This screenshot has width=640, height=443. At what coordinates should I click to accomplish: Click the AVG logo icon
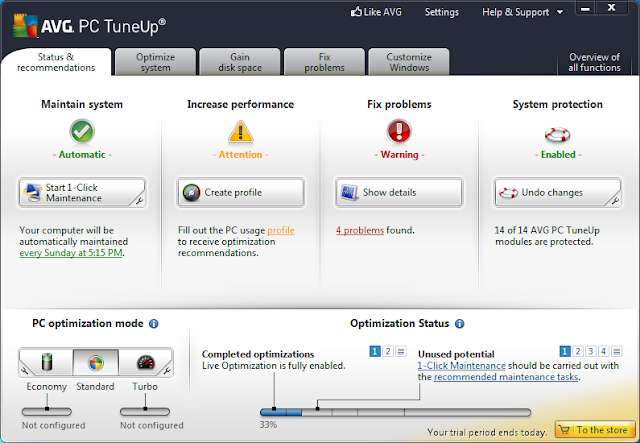pos(25,26)
